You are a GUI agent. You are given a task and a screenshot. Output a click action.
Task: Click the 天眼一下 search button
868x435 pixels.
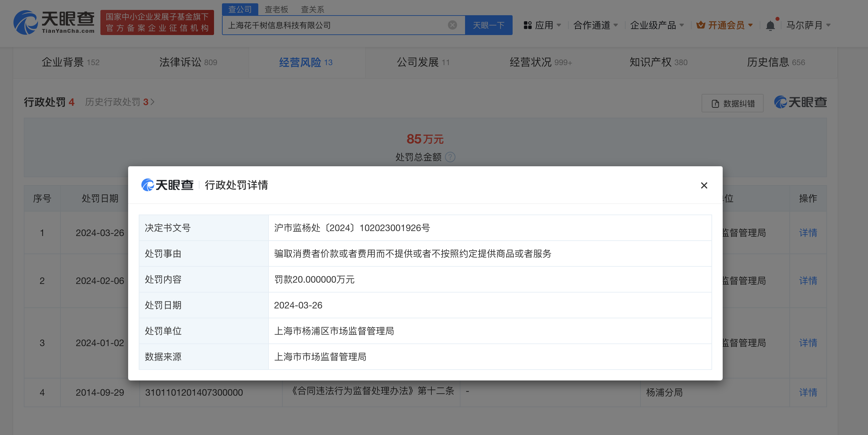(x=488, y=25)
